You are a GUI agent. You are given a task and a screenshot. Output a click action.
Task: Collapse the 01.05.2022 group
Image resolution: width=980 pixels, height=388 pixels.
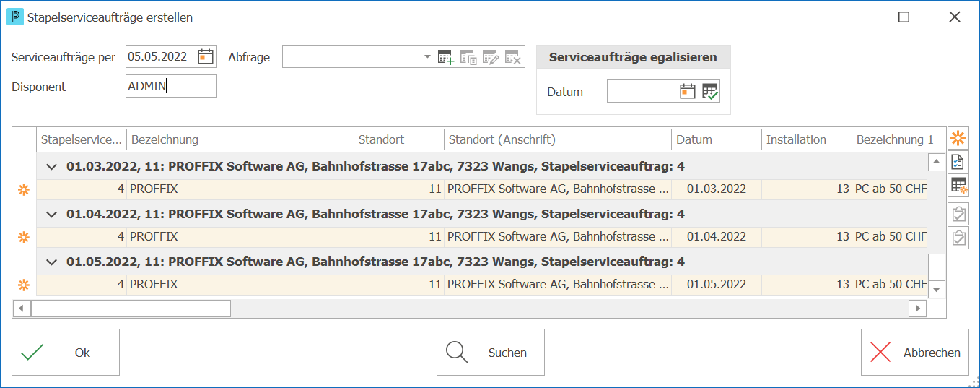click(51, 262)
